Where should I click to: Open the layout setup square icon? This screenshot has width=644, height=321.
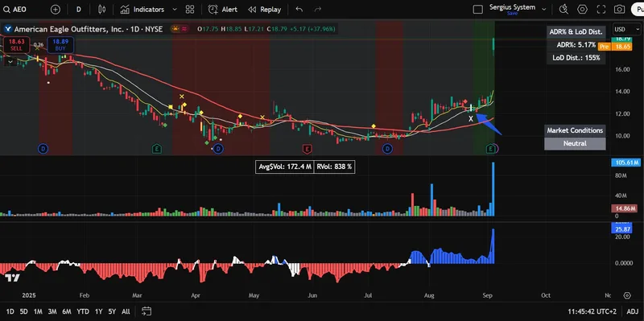[477, 9]
